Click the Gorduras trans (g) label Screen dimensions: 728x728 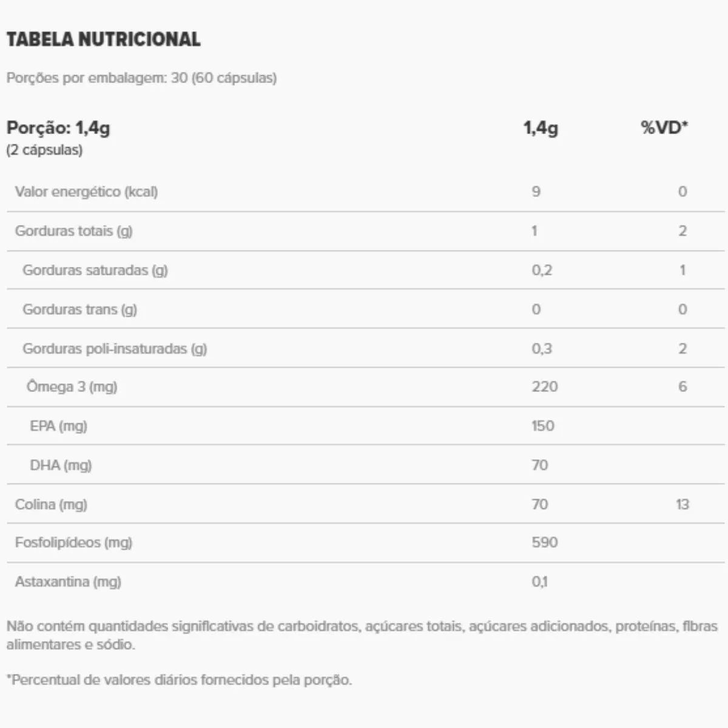pyautogui.click(x=79, y=309)
